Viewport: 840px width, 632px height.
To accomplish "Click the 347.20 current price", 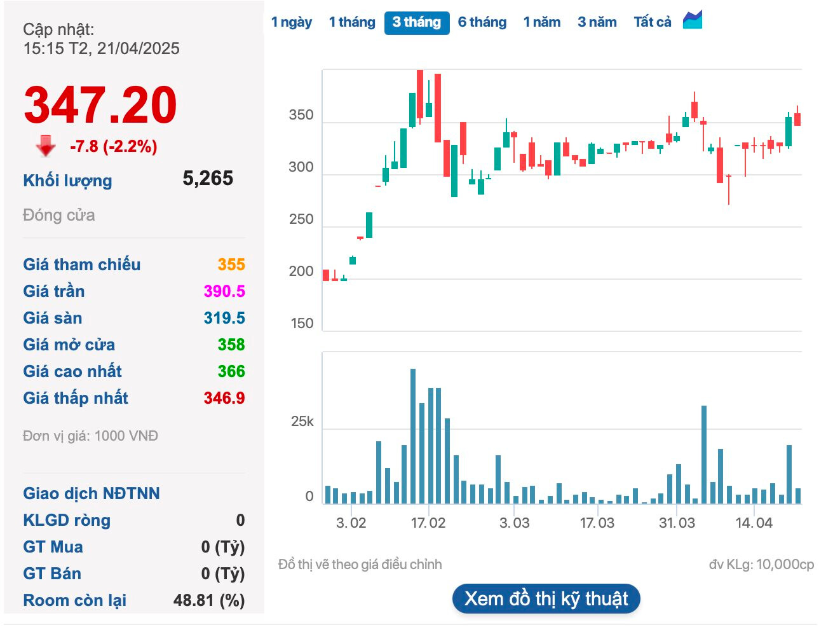I will pyautogui.click(x=100, y=105).
